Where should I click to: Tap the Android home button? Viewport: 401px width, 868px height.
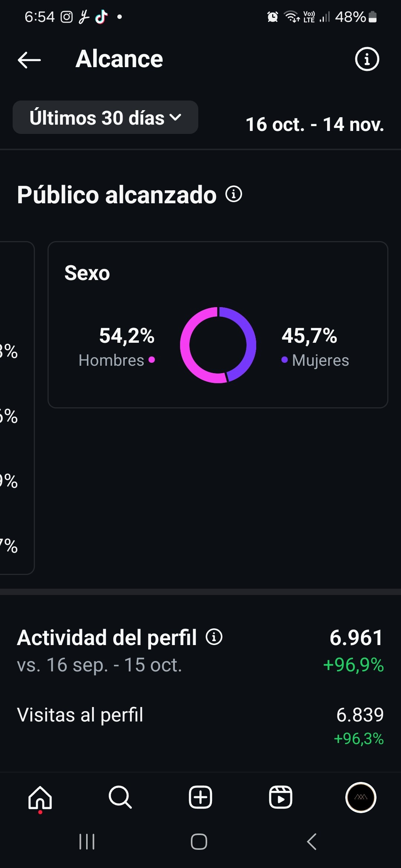199,842
